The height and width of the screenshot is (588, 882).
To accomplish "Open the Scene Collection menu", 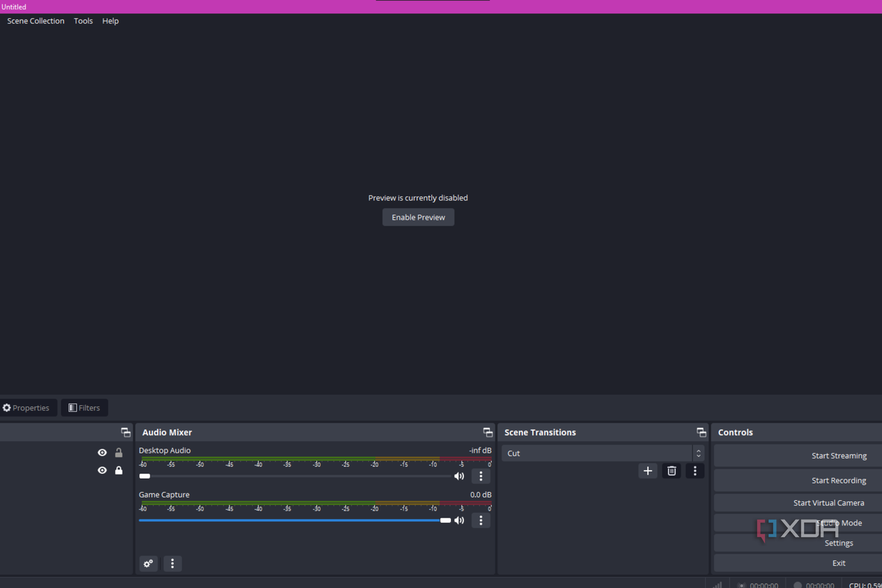I will (x=36, y=21).
